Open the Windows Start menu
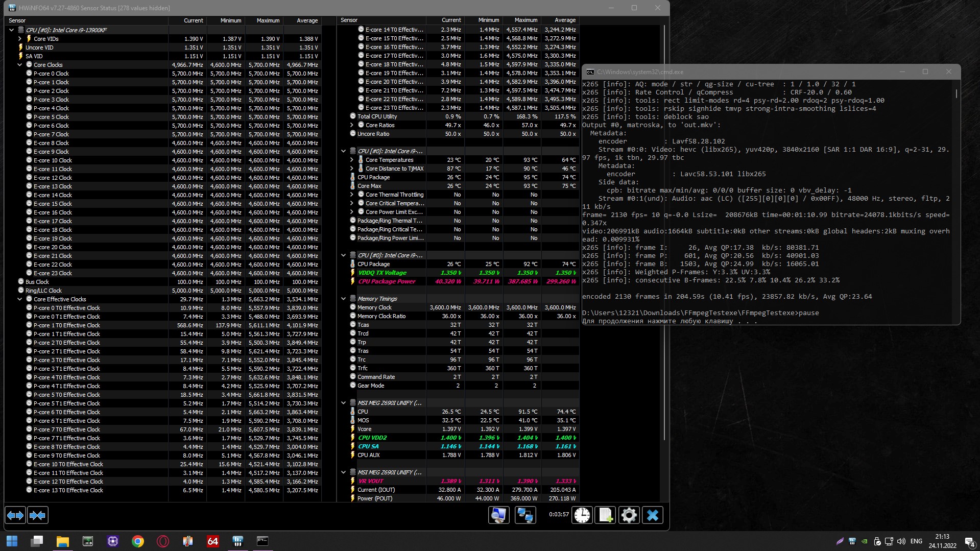Viewport: 980px width, 551px height. click(x=12, y=541)
